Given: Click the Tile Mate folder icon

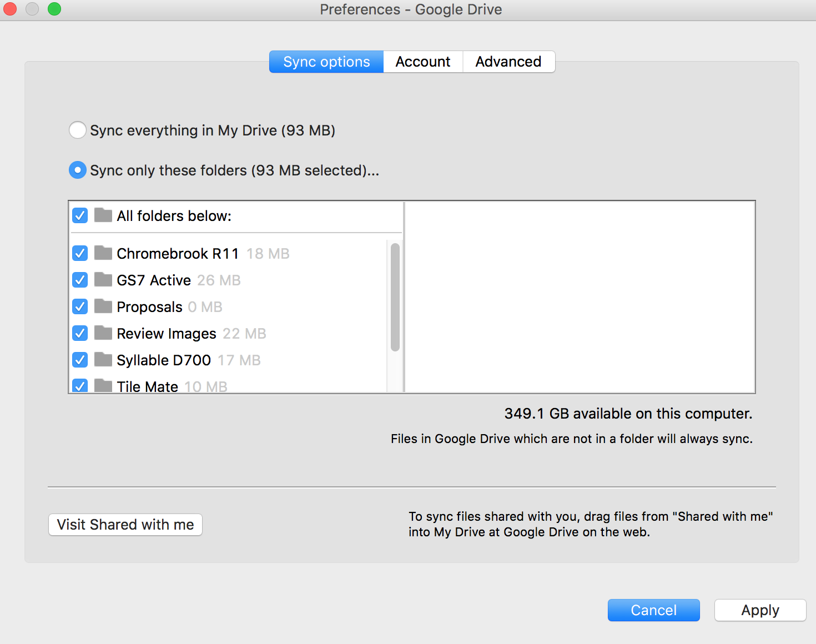Looking at the screenshot, I should 103,385.
